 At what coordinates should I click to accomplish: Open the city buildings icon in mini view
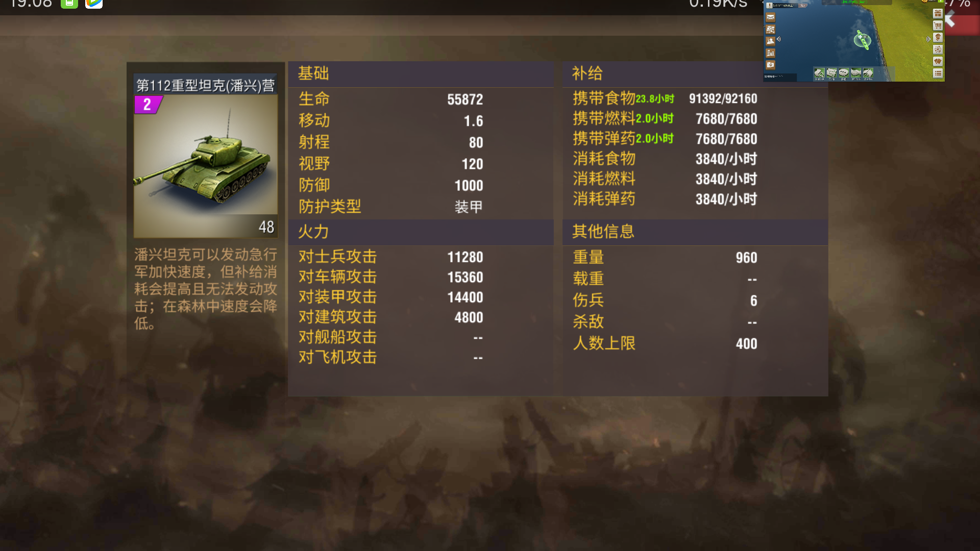pos(770,53)
